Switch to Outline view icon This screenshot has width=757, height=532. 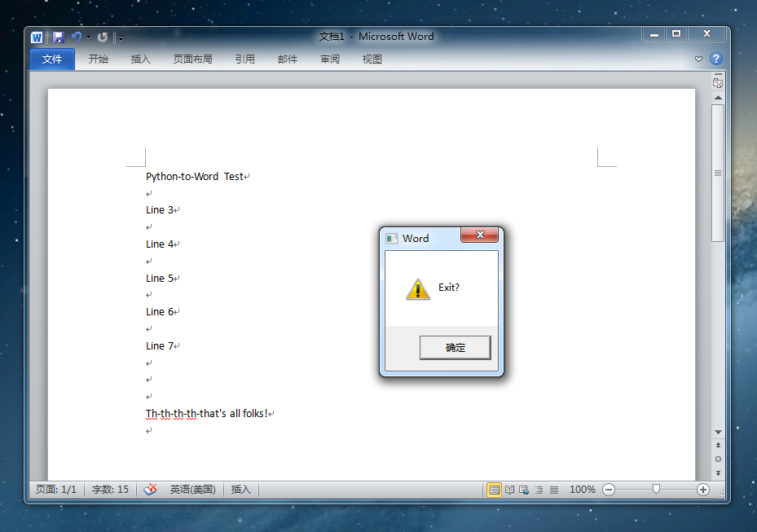tap(539, 490)
